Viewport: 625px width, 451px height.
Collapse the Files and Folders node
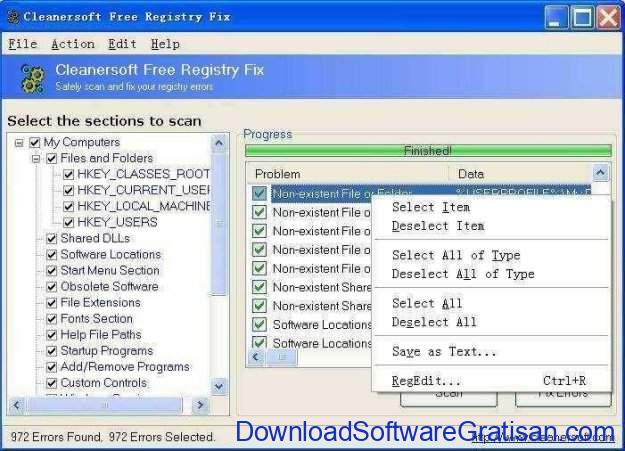tap(36, 159)
